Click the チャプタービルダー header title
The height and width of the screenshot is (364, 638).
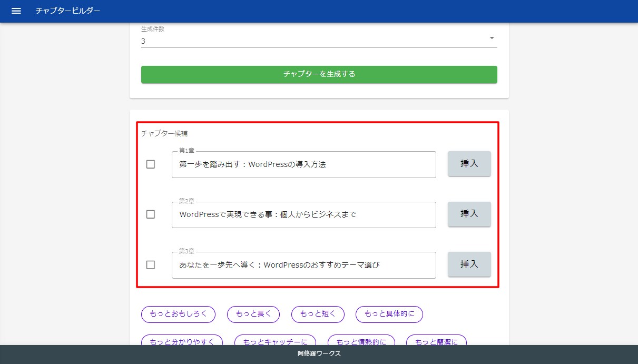coord(68,11)
